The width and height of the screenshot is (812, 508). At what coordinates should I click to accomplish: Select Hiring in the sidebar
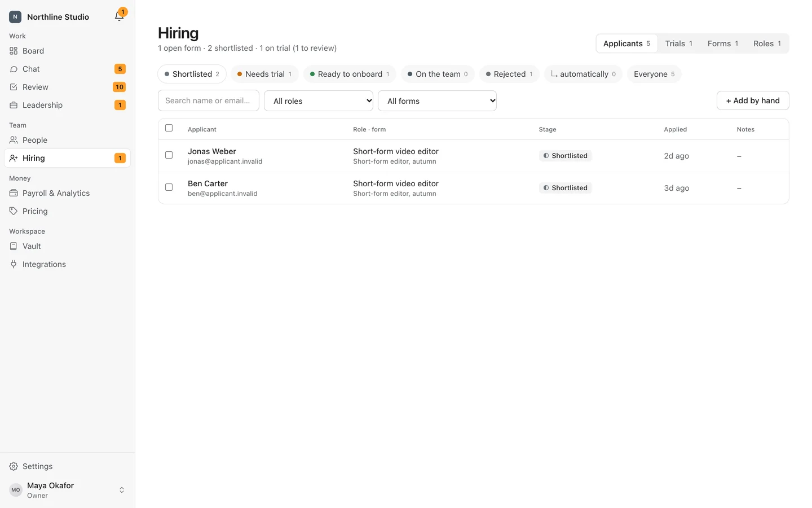[x=67, y=158]
